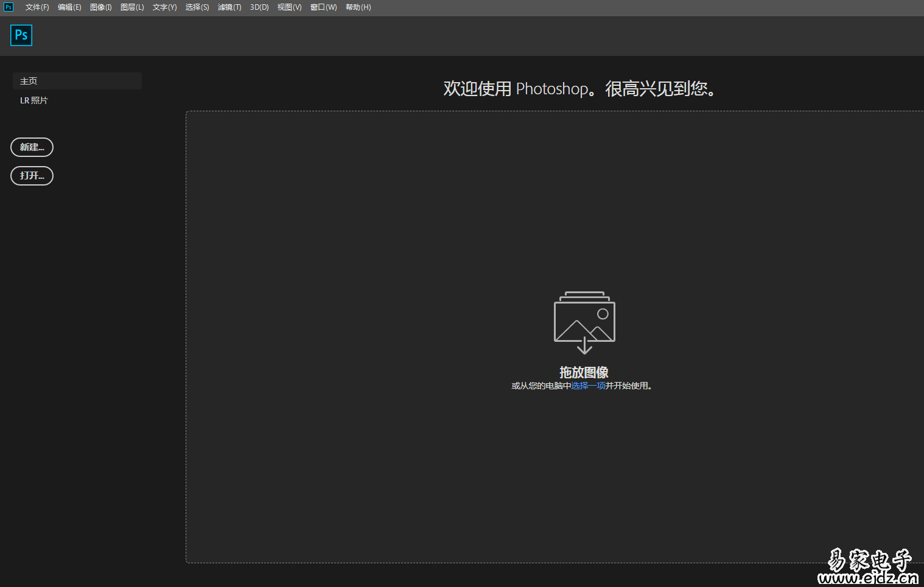This screenshot has height=587, width=924.
Task: Open the 帮助(H) menu
Action: tap(358, 7)
